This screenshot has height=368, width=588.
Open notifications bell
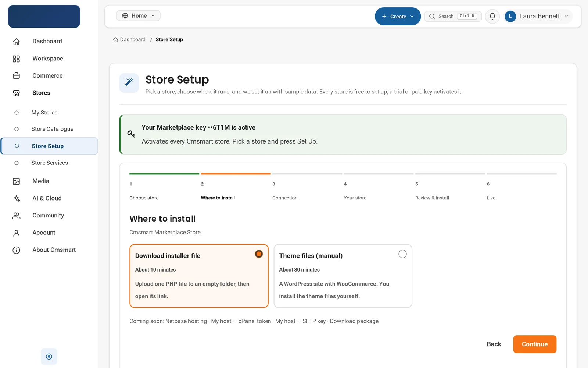(492, 16)
